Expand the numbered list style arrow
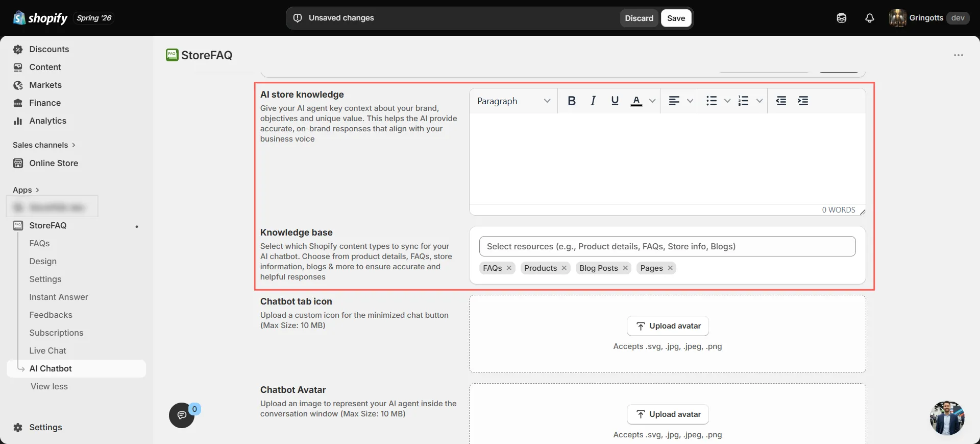 (x=759, y=101)
